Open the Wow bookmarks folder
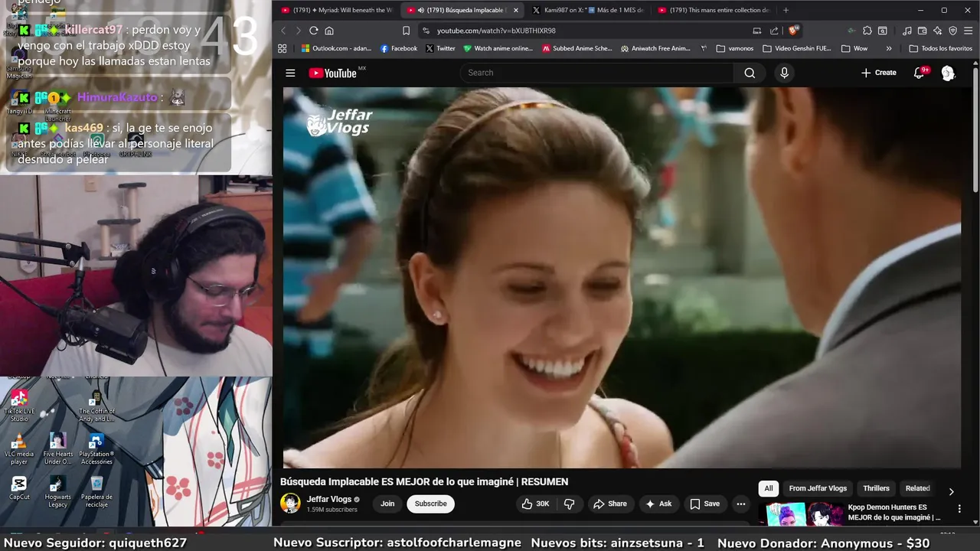Screen dimensions: 980x551 (854, 48)
